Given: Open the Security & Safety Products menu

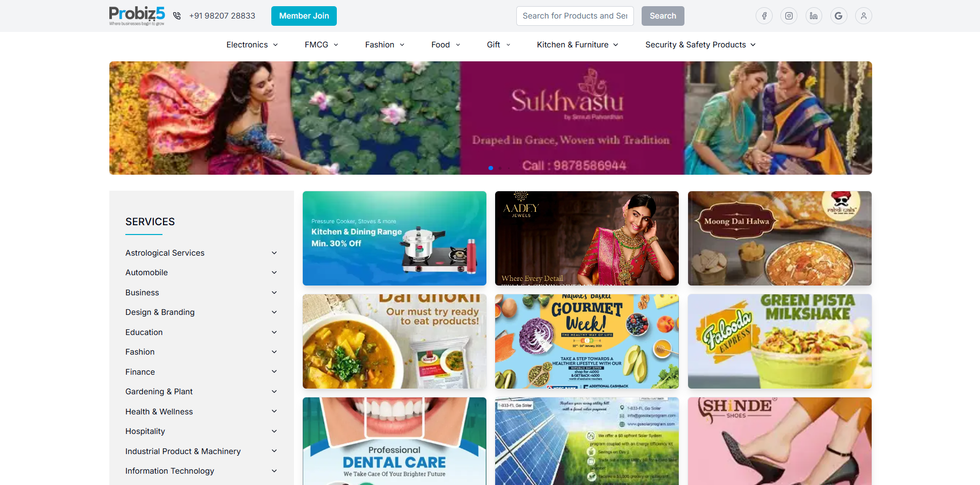Looking at the screenshot, I should (x=700, y=45).
